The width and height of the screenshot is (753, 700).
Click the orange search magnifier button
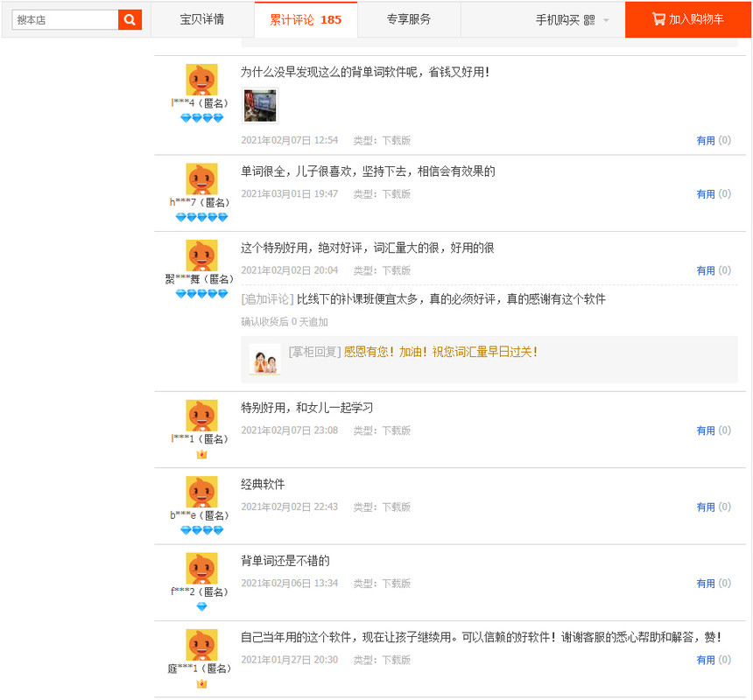(x=130, y=19)
